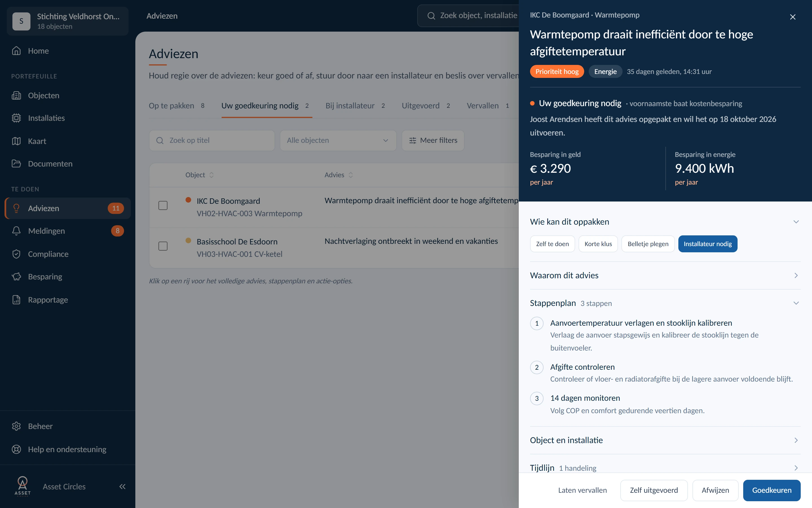Tick the IKC De Boomgaard row checkbox
The width and height of the screenshot is (812, 508).
tap(163, 205)
